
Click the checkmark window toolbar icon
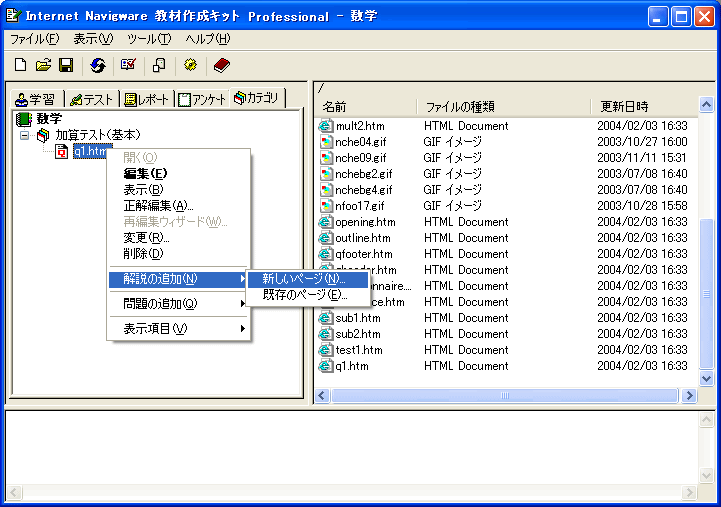click(x=128, y=65)
